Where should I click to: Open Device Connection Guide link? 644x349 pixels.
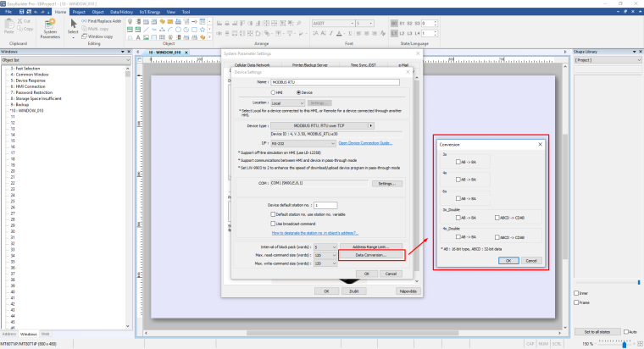coord(365,142)
